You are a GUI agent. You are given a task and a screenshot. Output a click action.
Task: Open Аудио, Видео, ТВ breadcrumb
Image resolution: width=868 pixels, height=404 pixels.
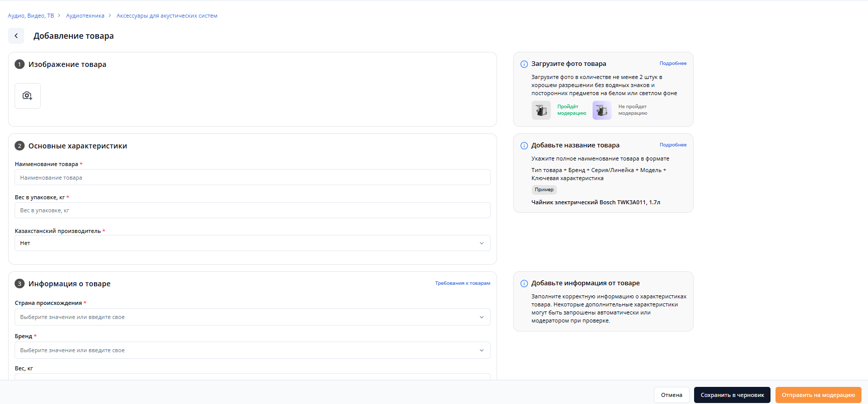pyautogui.click(x=31, y=16)
